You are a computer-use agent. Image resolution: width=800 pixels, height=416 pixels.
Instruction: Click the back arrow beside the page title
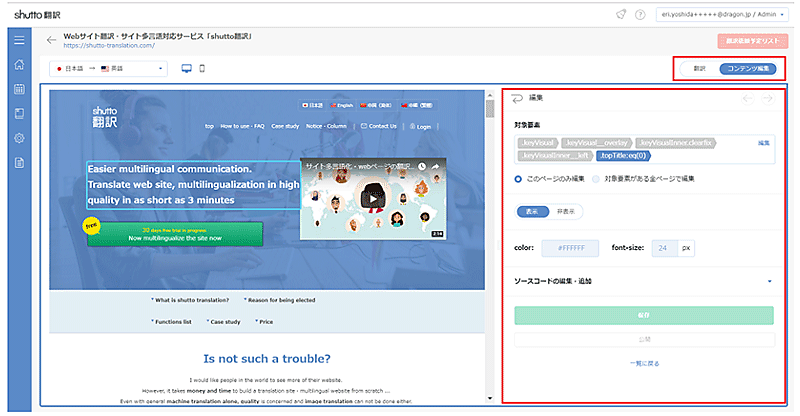coord(51,41)
